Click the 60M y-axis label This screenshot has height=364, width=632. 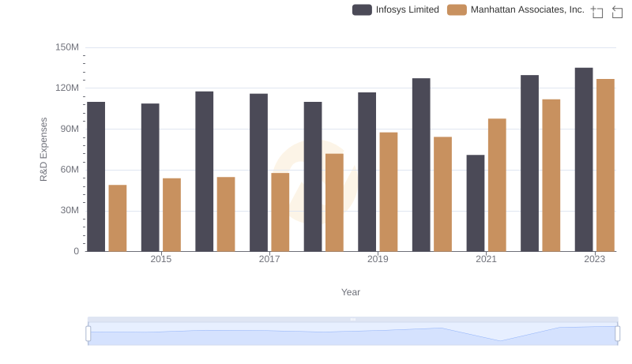70,170
